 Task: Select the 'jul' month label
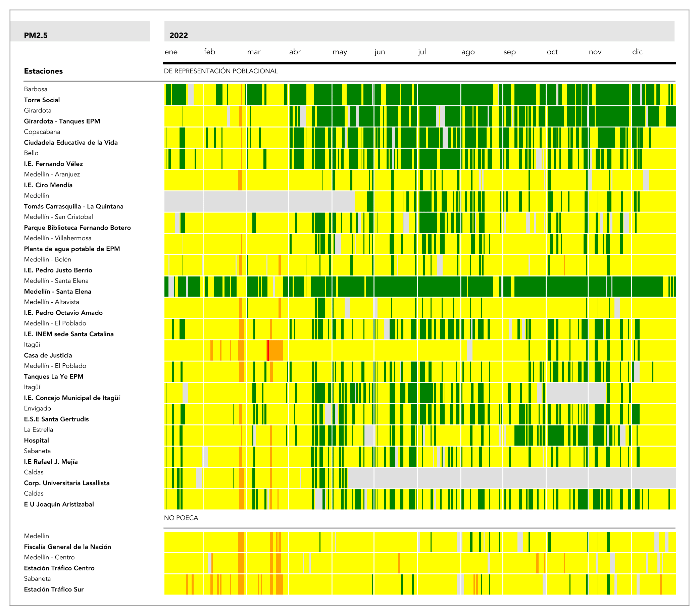422,52
